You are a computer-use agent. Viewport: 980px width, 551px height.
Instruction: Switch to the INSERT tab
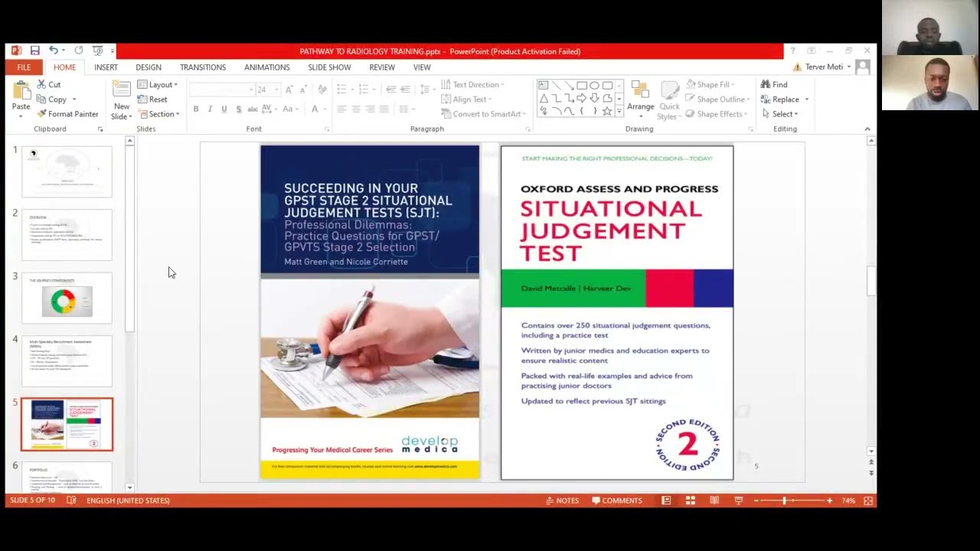tap(106, 67)
